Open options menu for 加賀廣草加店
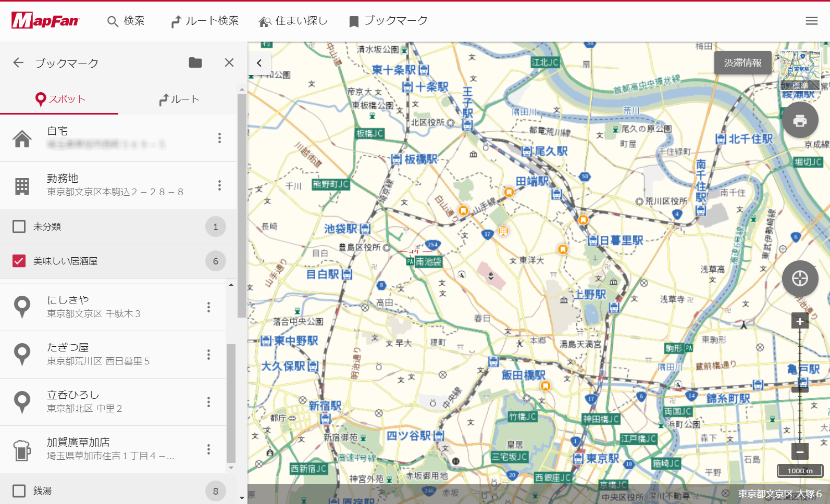Screen dimensions: 830x504 point(208,449)
